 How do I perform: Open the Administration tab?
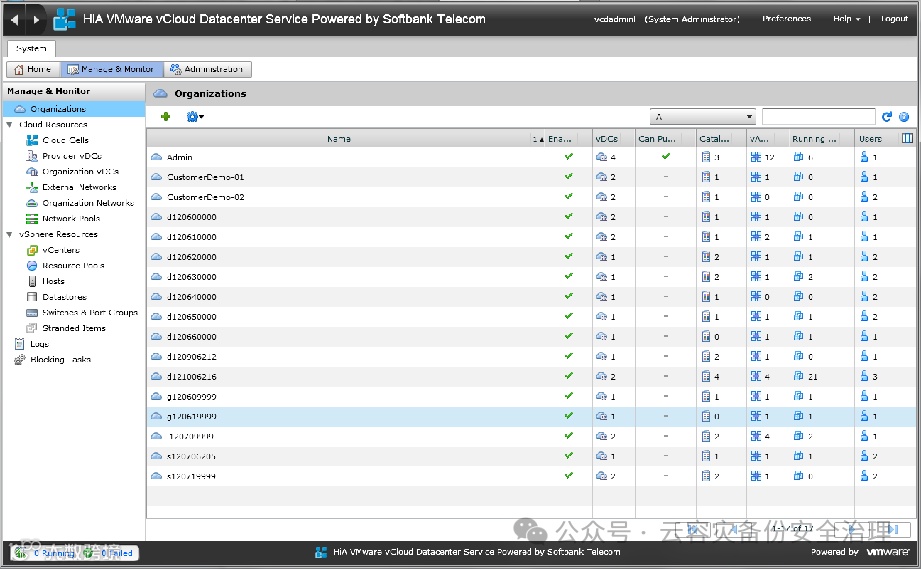pos(207,69)
